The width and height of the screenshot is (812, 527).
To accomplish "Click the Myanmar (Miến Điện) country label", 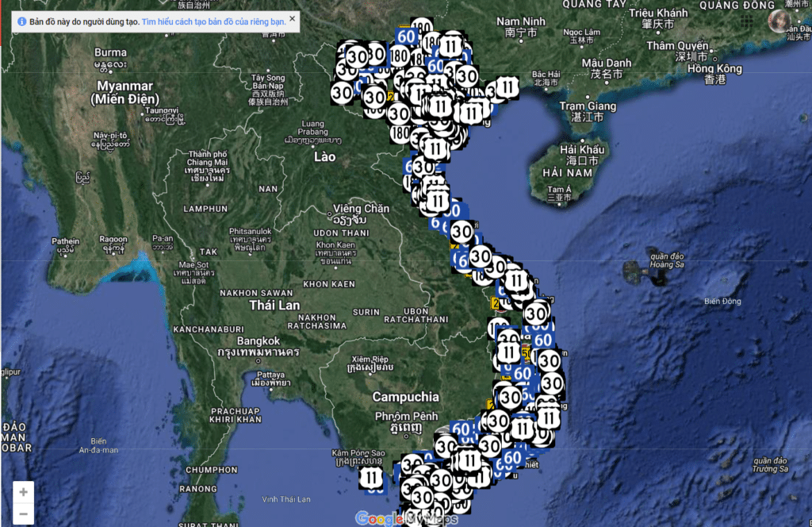I will 124,91.
